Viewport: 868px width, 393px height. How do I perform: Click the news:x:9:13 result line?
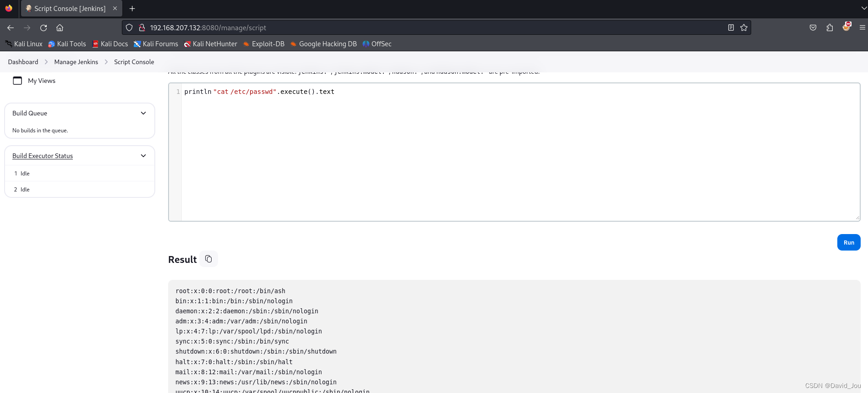point(256,382)
